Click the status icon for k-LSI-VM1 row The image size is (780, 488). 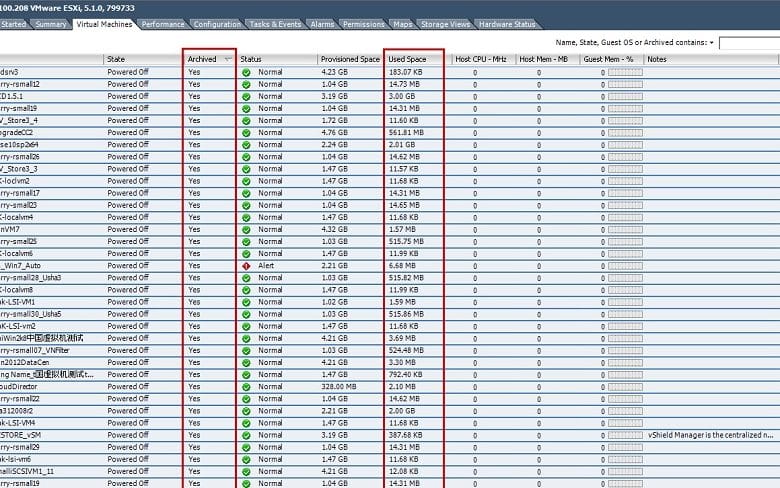246,302
